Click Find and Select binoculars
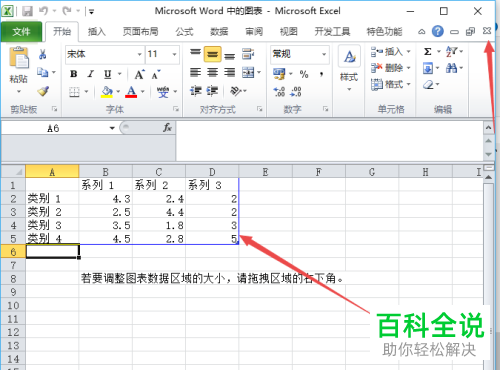This screenshot has width=500, height=370. (x=452, y=68)
